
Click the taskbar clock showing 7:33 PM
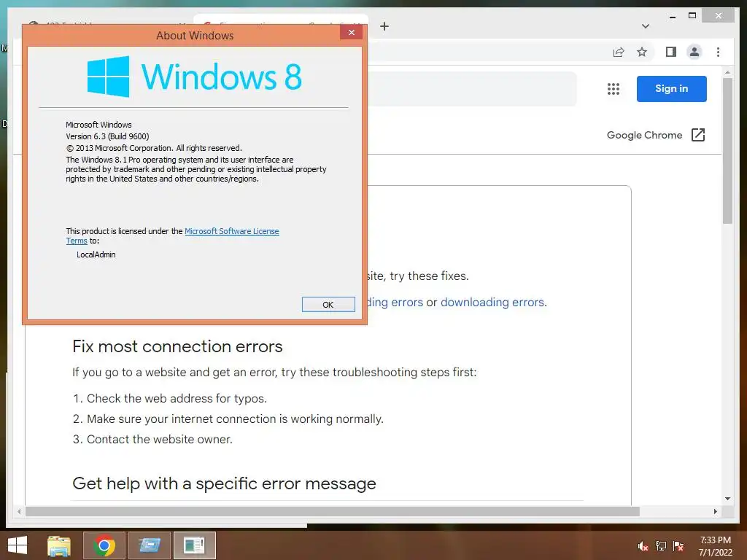click(x=715, y=546)
